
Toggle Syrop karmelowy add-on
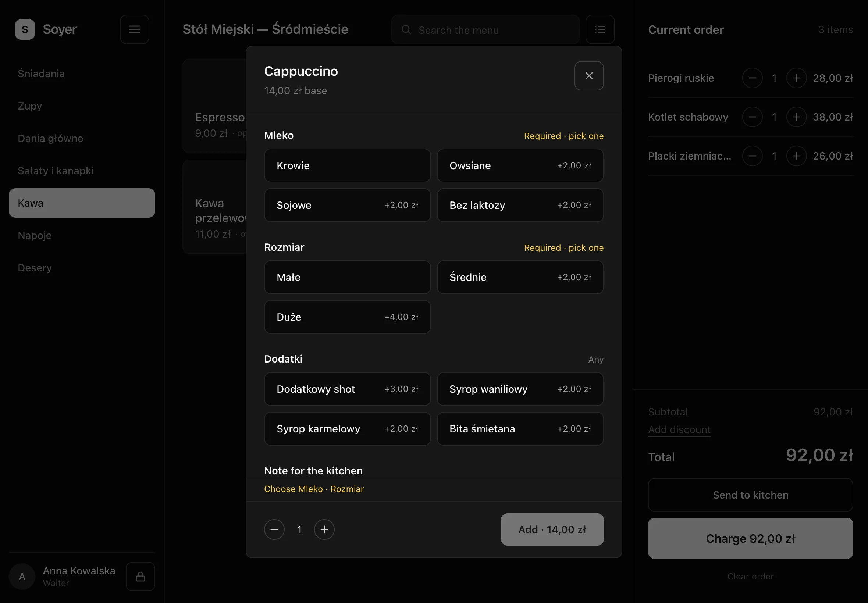pos(347,428)
